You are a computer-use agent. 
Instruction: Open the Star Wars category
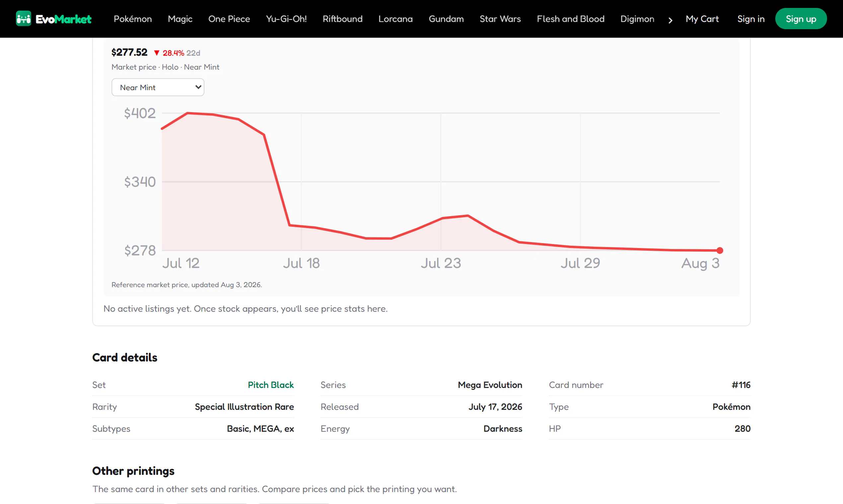click(x=500, y=19)
